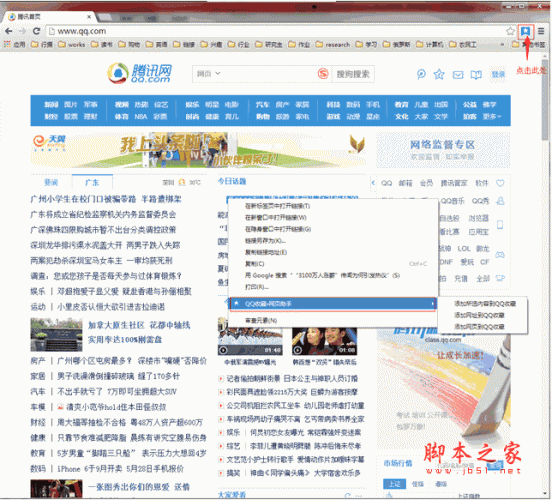Click the person icon beside QQ秀
The height and width of the screenshot is (500, 552).
point(500,201)
